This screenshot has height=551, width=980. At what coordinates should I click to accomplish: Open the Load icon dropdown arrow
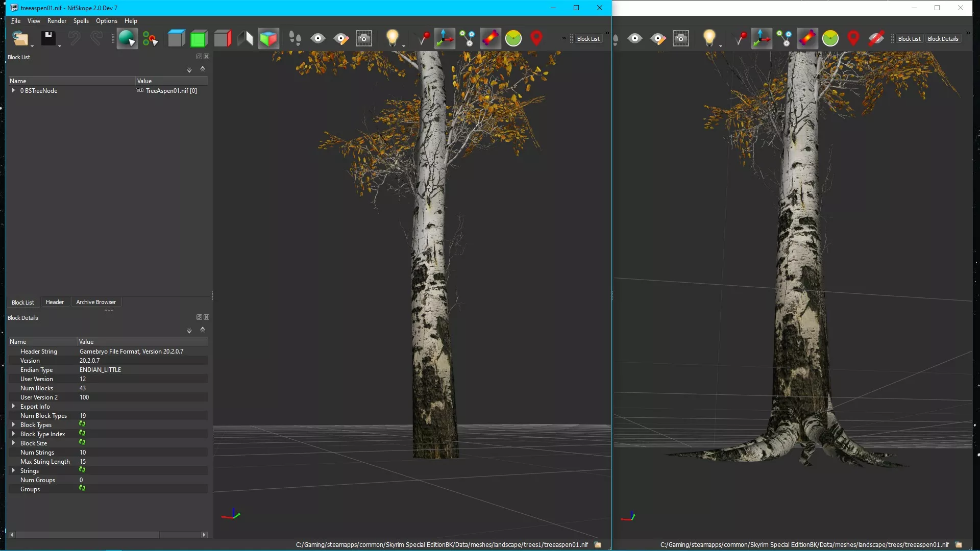point(32,46)
